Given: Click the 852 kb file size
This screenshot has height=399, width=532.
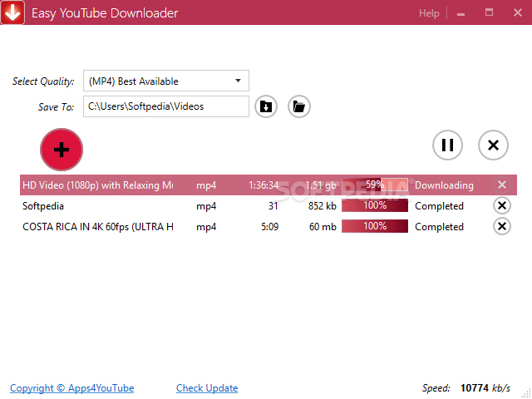Looking at the screenshot, I should [x=323, y=206].
